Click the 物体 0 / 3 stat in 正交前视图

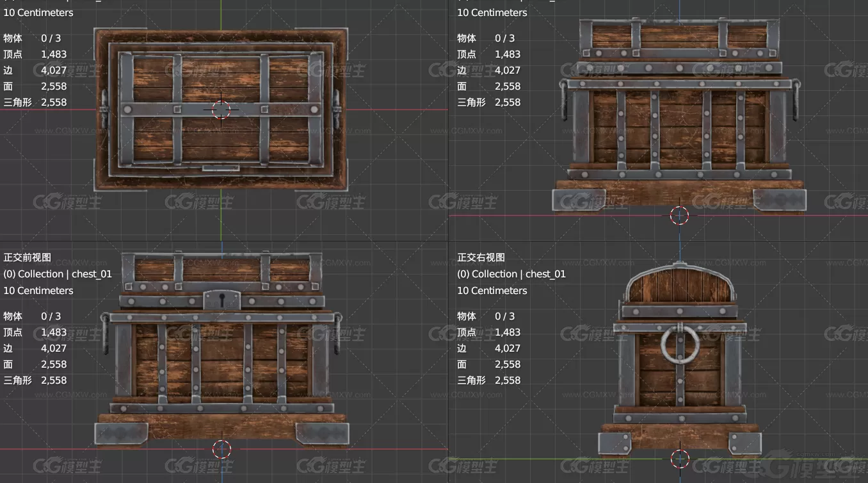point(32,316)
